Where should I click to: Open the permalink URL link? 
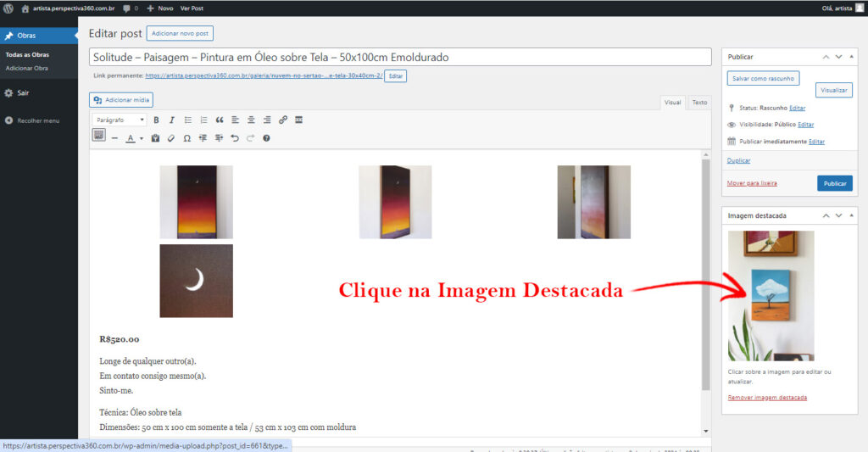(264, 75)
